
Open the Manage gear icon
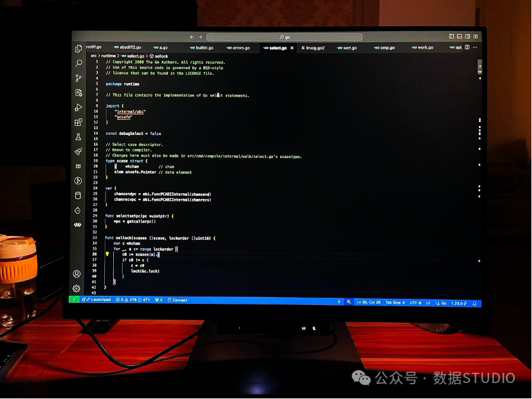76,288
